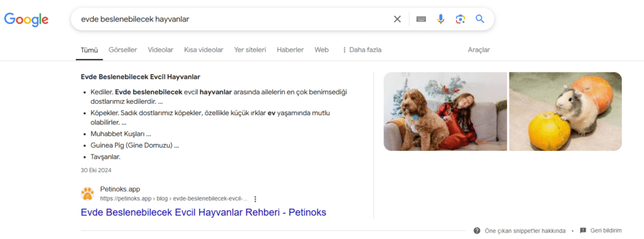This screenshot has height=239, width=644.
Task: Click the Köpekler bullet item text
Action: [x=210, y=118]
